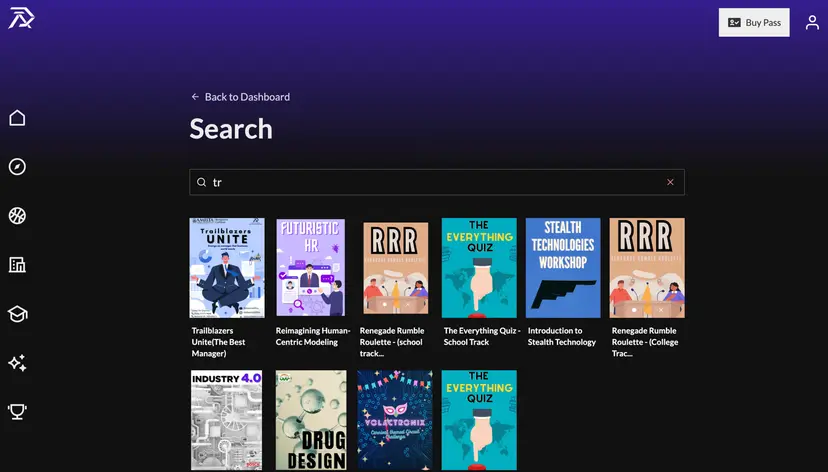Open the second-row Everything Quiz poster
Screen dimensions: 828x472
click(479, 420)
